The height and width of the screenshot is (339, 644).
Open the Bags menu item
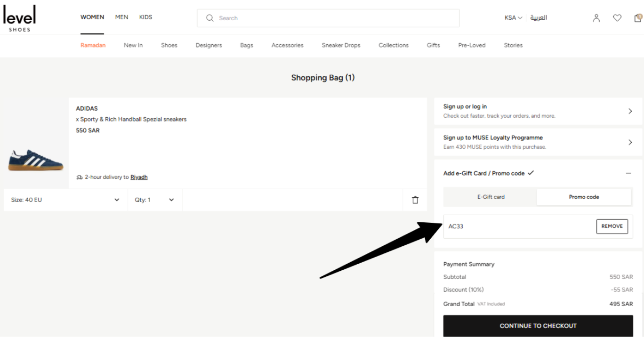[x=247, y=45]
